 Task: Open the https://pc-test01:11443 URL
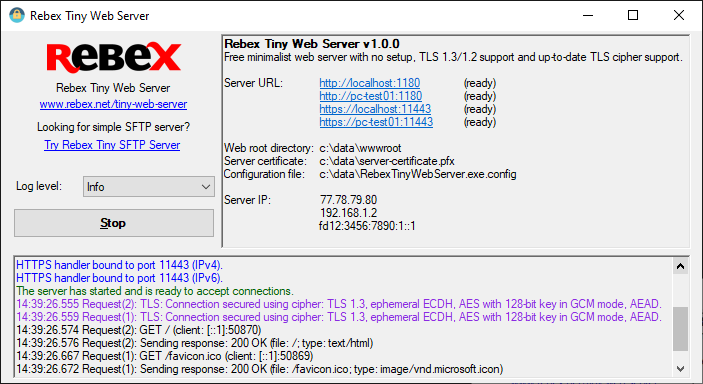(376, 122)
